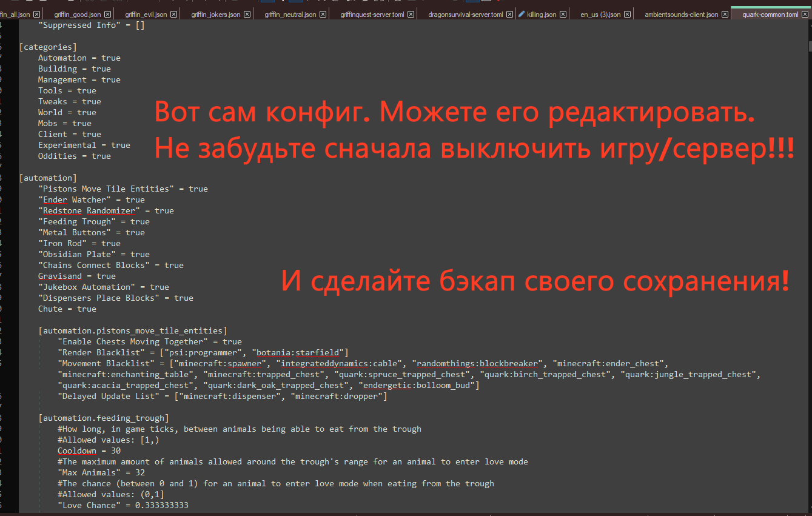Click the "Render Blacklist" line

click(x=203, y=352)
